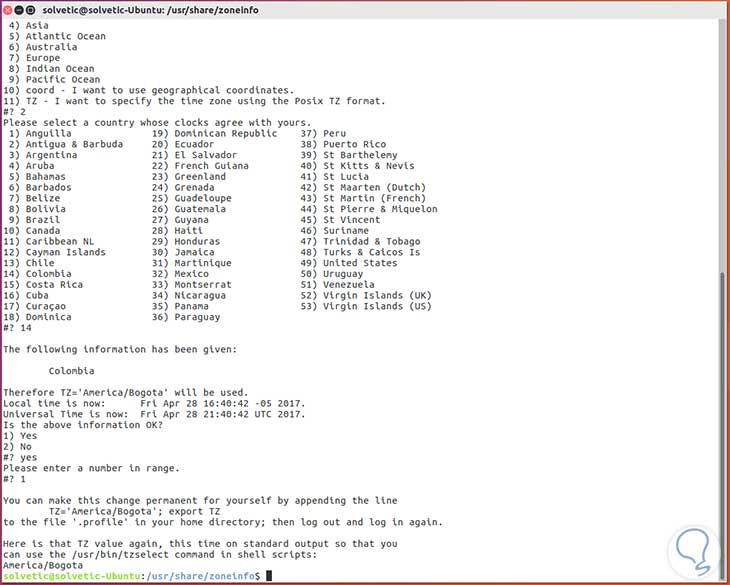Click the '2) No' option text
Viewport: 730px width, 585px height.
coord(17,447)
